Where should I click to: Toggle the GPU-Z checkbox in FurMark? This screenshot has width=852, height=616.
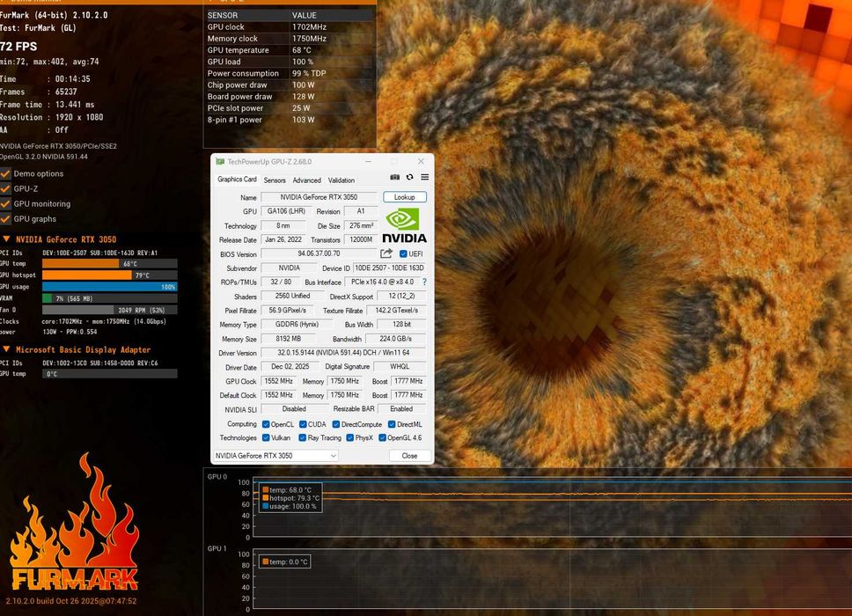click(x=5, y=189)
